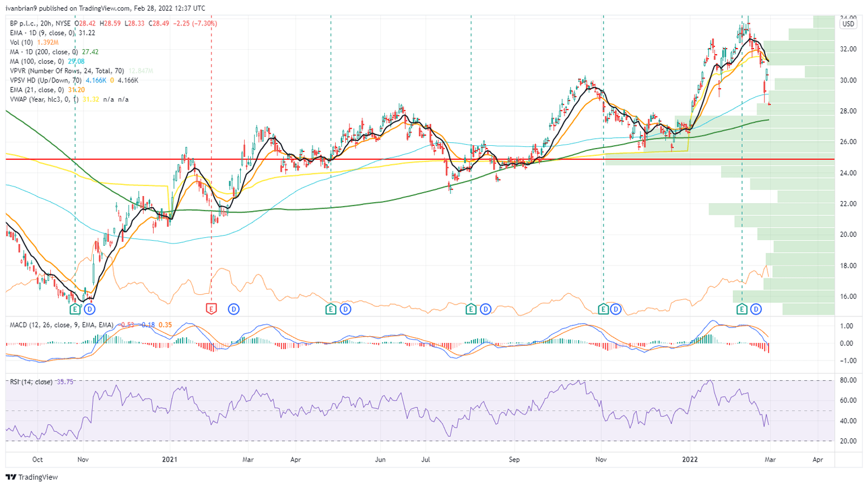
Task: Click the 2022 label on the time axis
Action: point(690,460)
